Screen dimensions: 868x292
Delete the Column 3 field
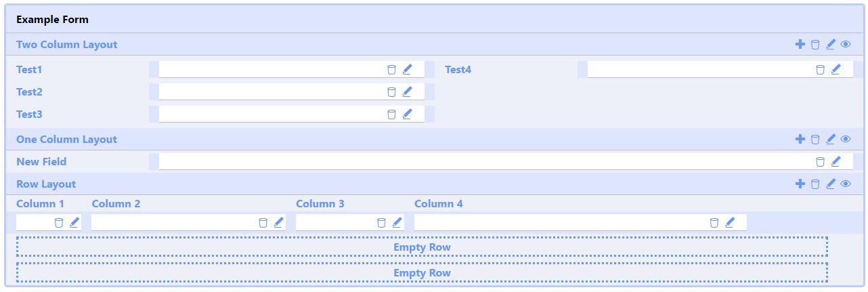tap(381, 222)
